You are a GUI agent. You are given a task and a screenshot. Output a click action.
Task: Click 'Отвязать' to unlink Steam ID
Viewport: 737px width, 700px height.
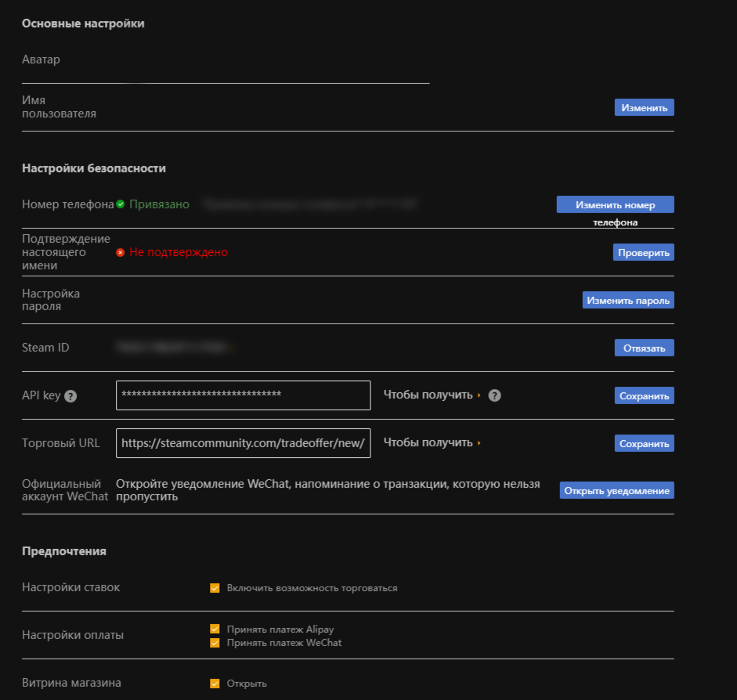pos(644,348)
